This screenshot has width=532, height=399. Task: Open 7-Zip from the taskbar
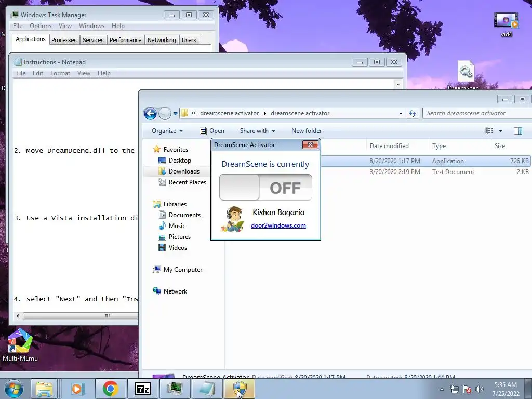pyautogui.click(x=142, y=389)
